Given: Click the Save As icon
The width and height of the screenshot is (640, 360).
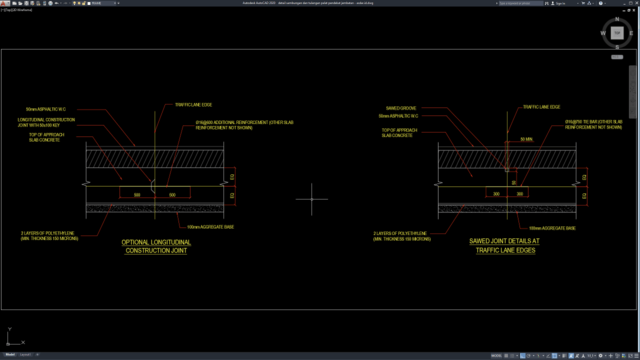Looking at the screenshot, I should tap(32, 3).
